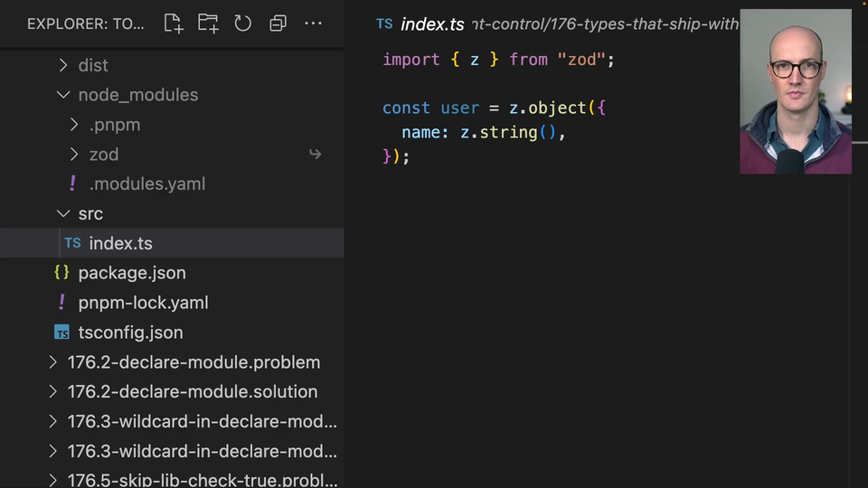Expand the dist folder
Image resolution: width=868 pixels, height=488 pixels.
point(63,65)
